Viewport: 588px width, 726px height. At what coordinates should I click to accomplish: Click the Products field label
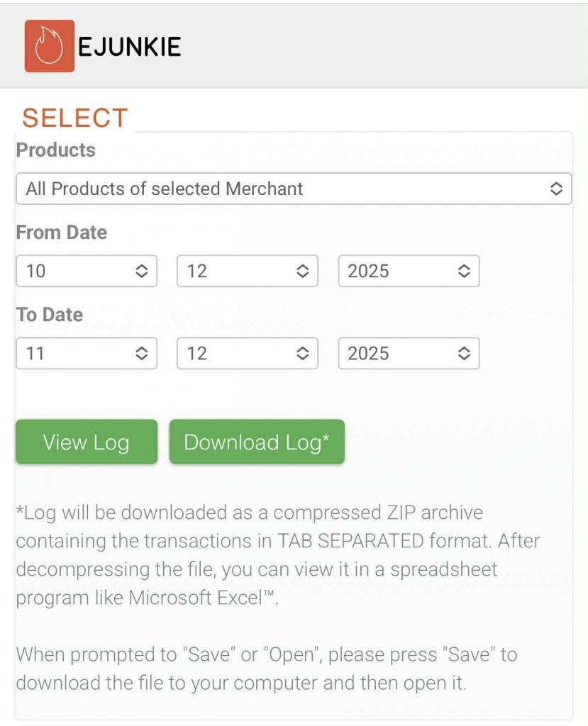[55, 150]
